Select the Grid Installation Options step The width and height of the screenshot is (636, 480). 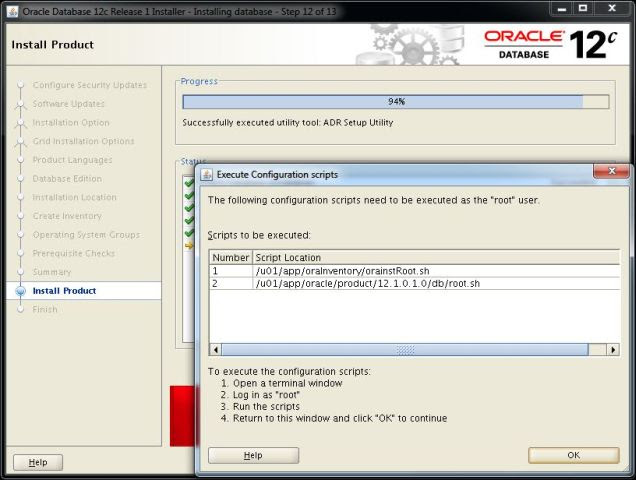tap(83, 141)
